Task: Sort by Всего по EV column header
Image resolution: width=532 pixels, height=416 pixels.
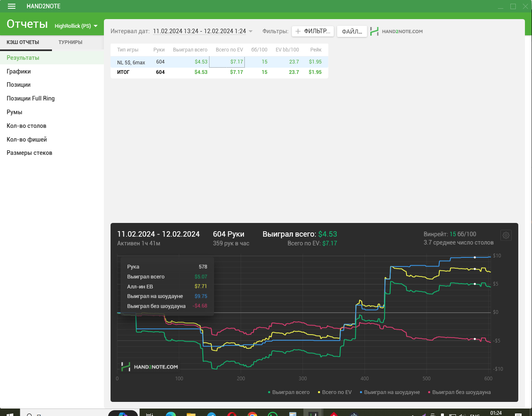Action: [x=229, y=50]
